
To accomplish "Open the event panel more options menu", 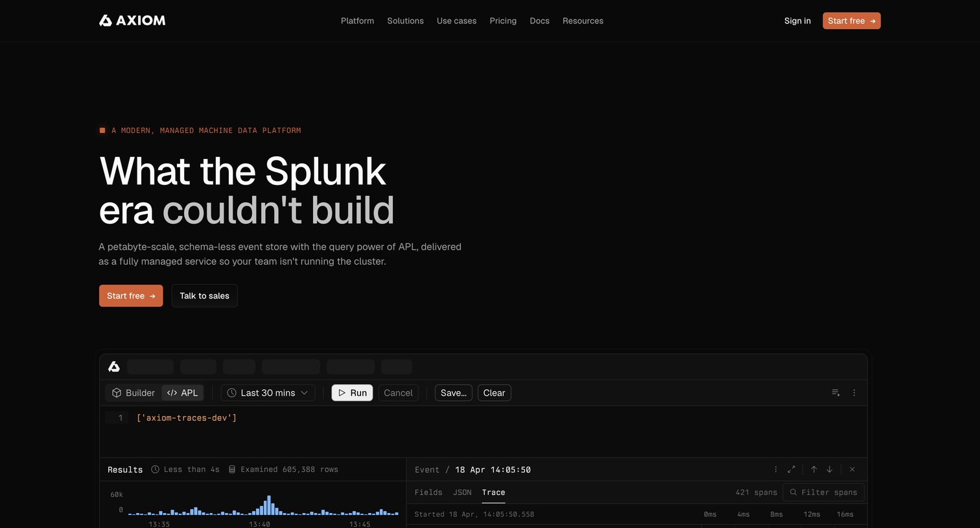I will (775, 470).
